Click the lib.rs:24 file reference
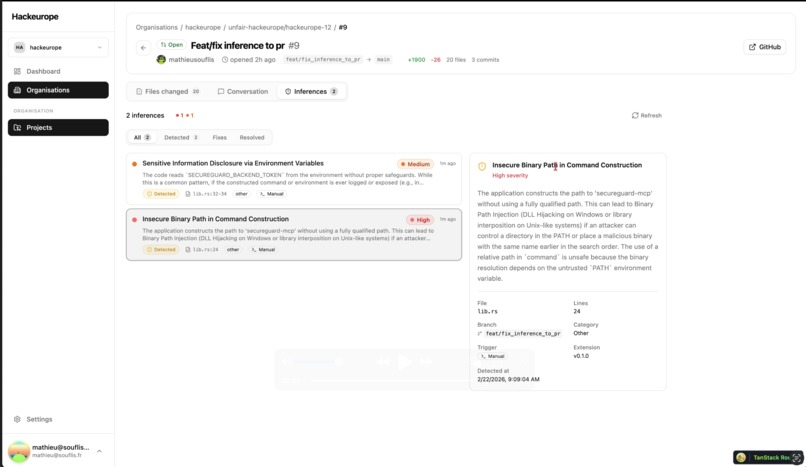This screenshot has height=467, width=806. point(202,250)
